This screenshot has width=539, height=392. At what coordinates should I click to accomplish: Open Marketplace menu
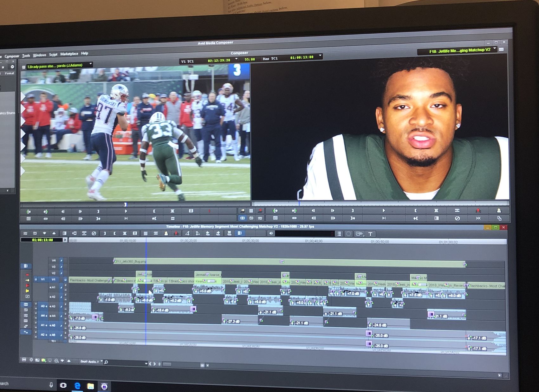69,54
